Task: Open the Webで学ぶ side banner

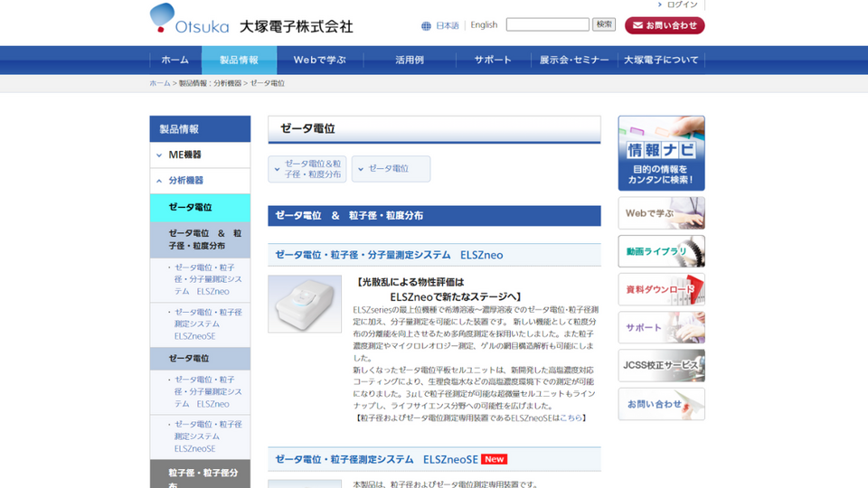Action: 662,213
